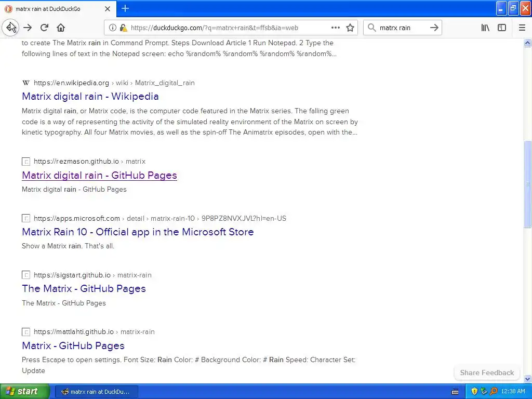Click the sigstart.github.io result URL

pos(92,275)
